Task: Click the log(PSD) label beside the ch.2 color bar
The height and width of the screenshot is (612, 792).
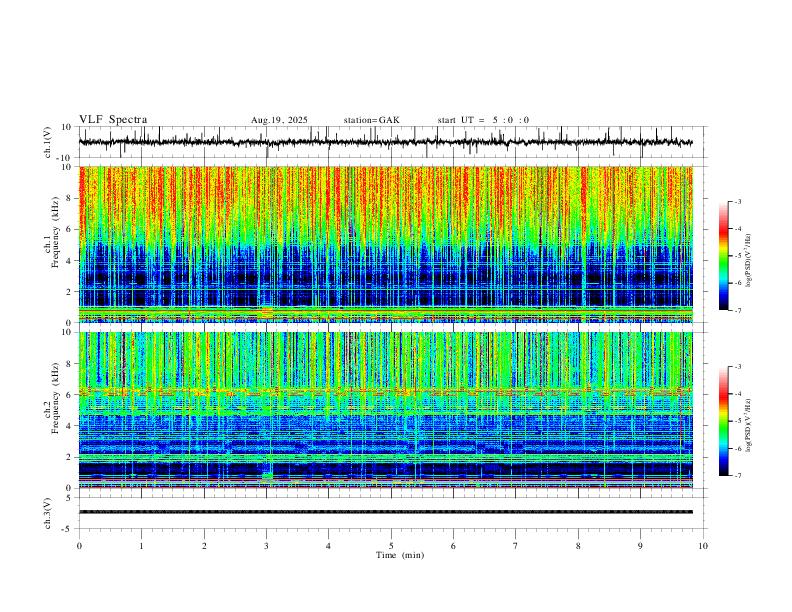Action: [x=749, y=426]
